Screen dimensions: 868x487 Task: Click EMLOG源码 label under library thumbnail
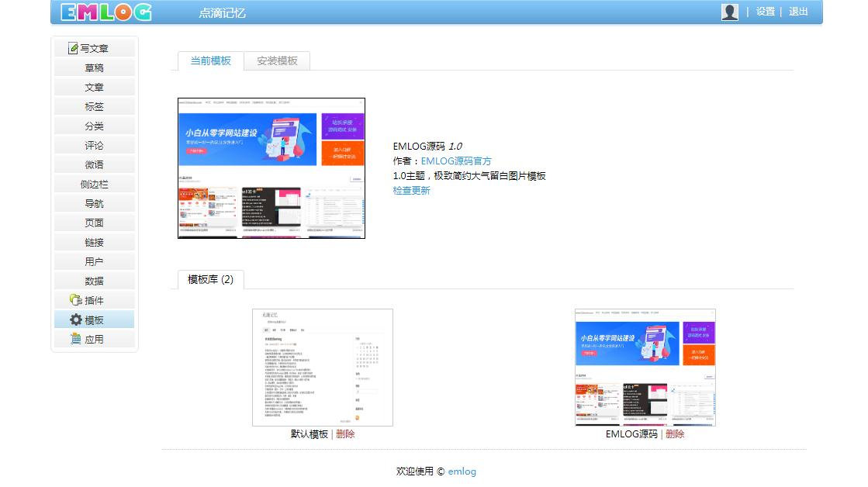631,434
